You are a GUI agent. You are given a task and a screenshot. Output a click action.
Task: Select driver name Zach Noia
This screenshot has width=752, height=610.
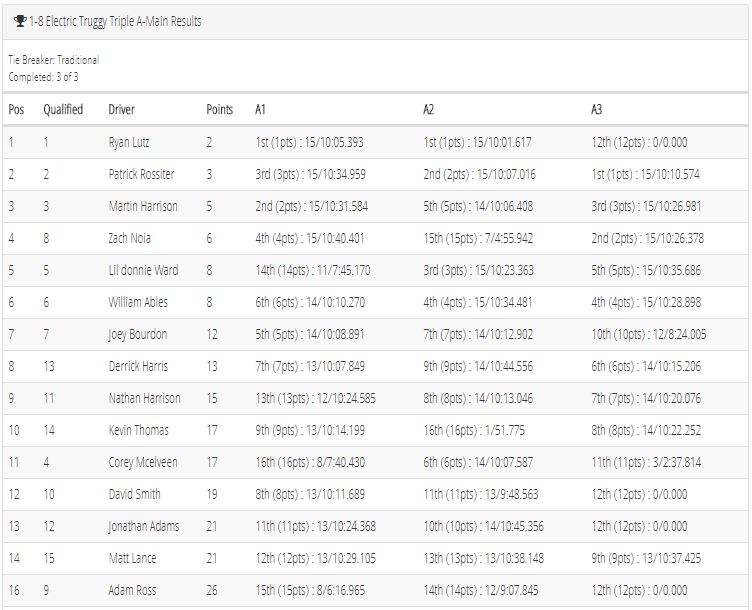click(x=129, y=238)
